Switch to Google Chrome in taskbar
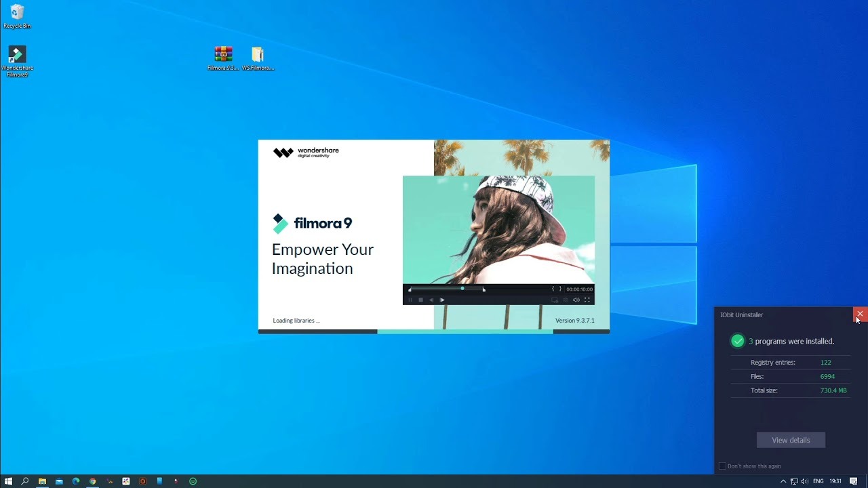 coord(93,481)
